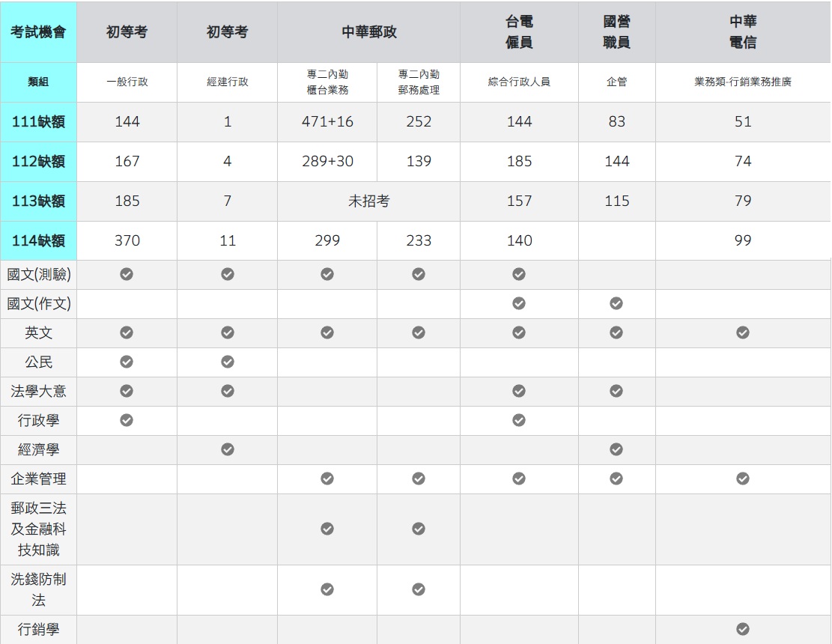Select the 台電僱員 column header
The image size is (832, 644).
point(519,32)
